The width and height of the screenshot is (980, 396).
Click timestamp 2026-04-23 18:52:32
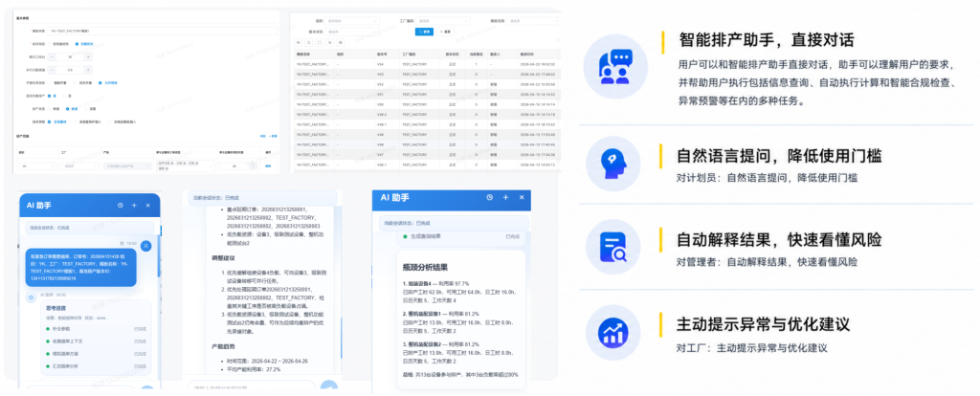tap(538, 64)
